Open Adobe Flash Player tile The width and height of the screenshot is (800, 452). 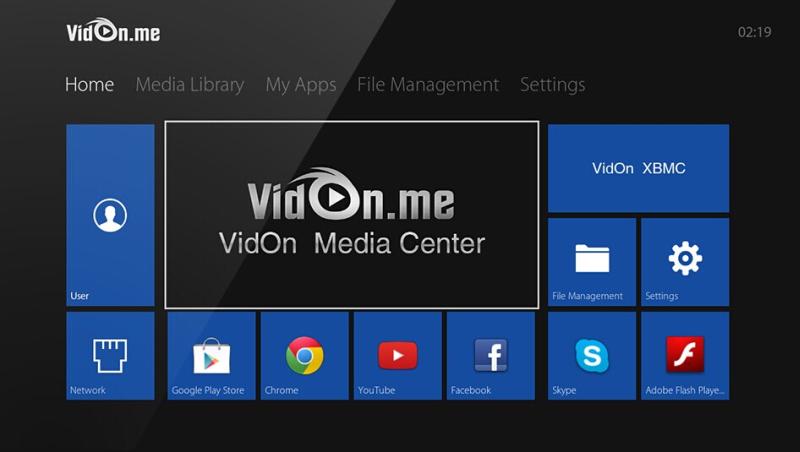click(685, 355)
